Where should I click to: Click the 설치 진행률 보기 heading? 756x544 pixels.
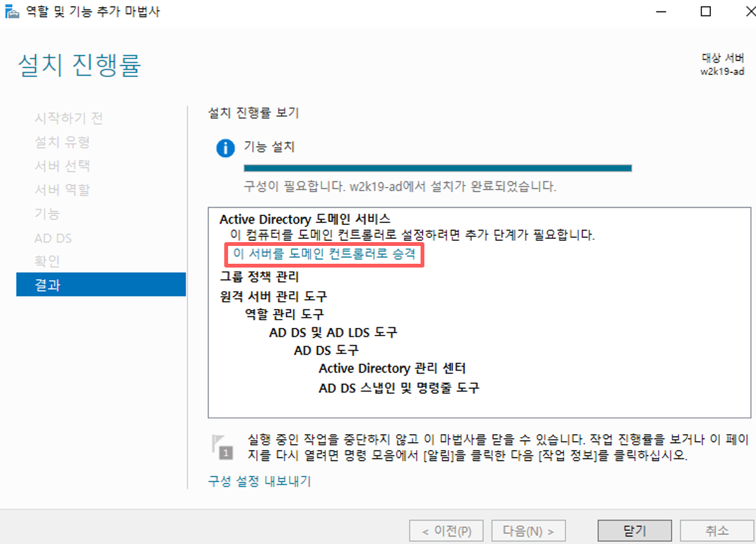[x=253, y=113]
